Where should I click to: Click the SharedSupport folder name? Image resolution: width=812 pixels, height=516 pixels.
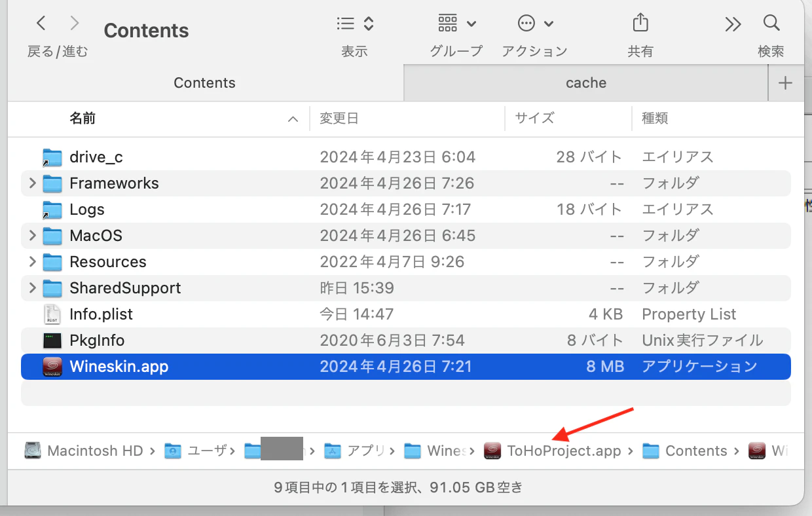click(x=125, y=288)
